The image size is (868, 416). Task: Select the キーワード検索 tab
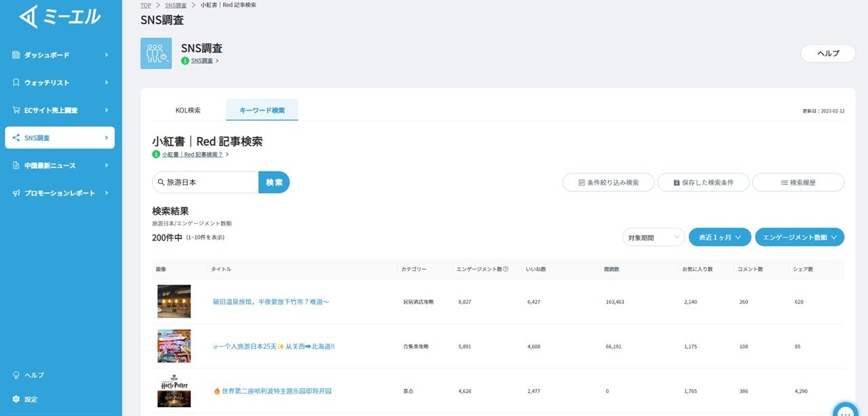click(262, 110)
